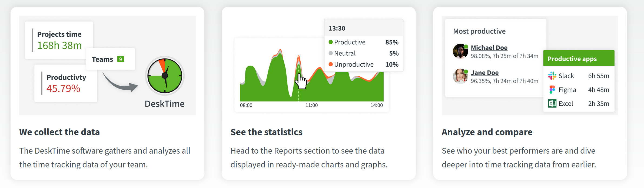Click the Projects time value 168h 38m

(59, 46)
